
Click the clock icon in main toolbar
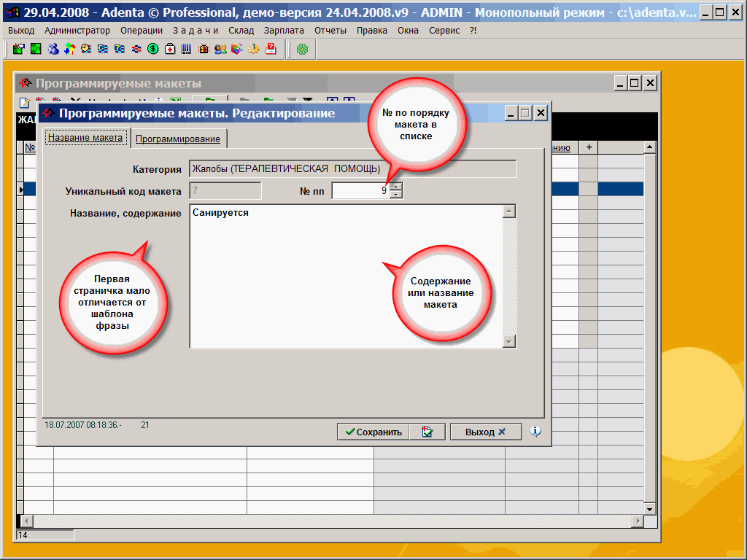click(x=86, y=50)
